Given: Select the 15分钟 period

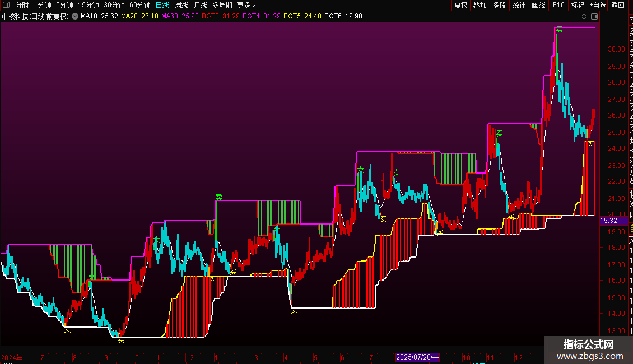Looking at the screenshot, I should coord(89,5).
